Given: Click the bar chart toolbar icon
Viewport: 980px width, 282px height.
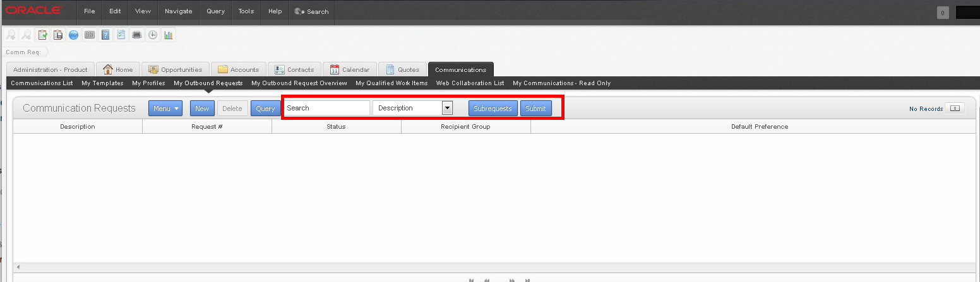Looking at the screenshot, I should (169, 35).
